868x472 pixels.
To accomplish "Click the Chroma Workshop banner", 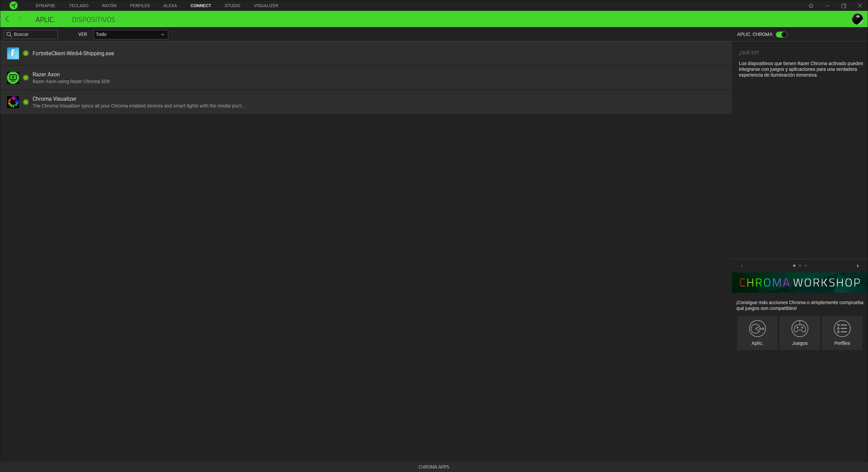I will (800, 282).
